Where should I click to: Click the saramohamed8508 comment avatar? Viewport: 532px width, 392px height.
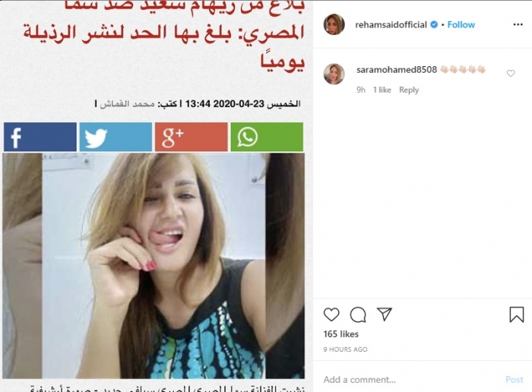pyautogui.click(x=334, y=74)
